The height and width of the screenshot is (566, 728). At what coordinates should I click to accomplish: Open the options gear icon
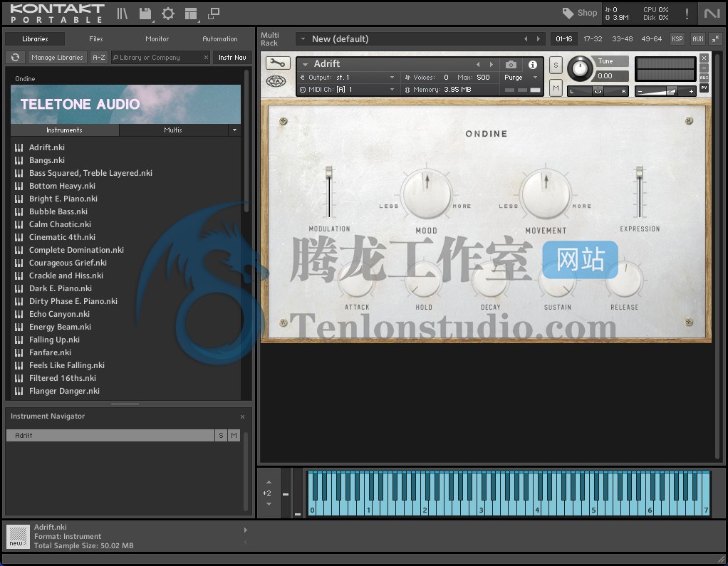click(168, 14)
